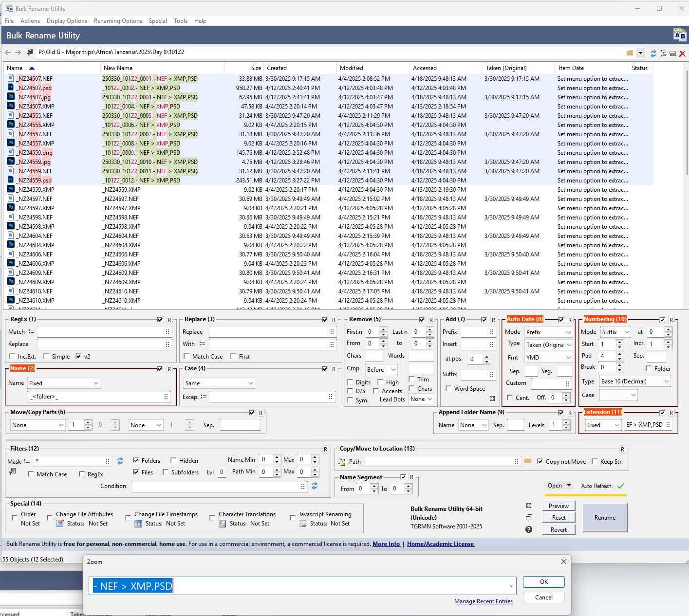Image resolution: width=689 pixels, height=616 pixels.
Task: Open the Base 10 (Decimal) Type dropdown
Action: pos(635,381)
